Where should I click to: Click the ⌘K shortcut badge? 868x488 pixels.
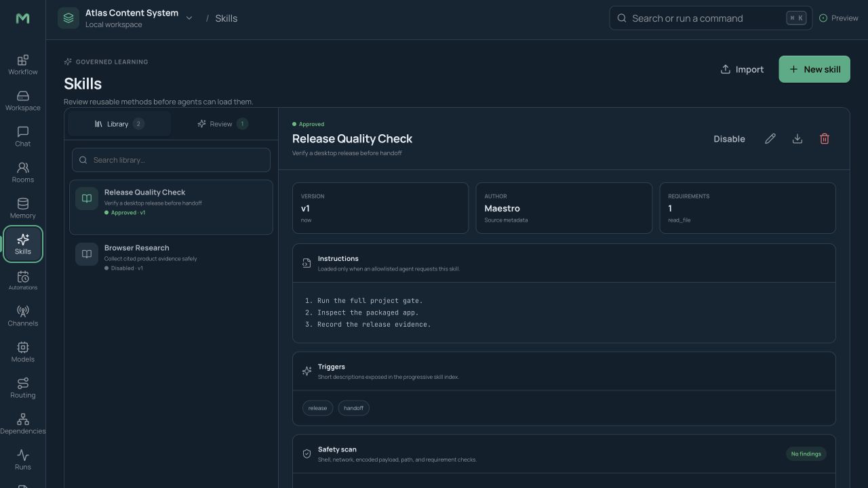click(x=797, y=18)
